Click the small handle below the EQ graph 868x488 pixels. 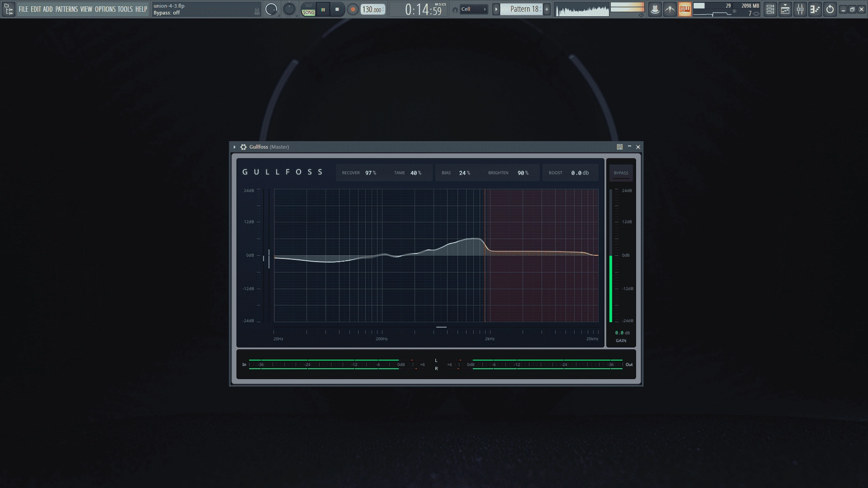441,327
